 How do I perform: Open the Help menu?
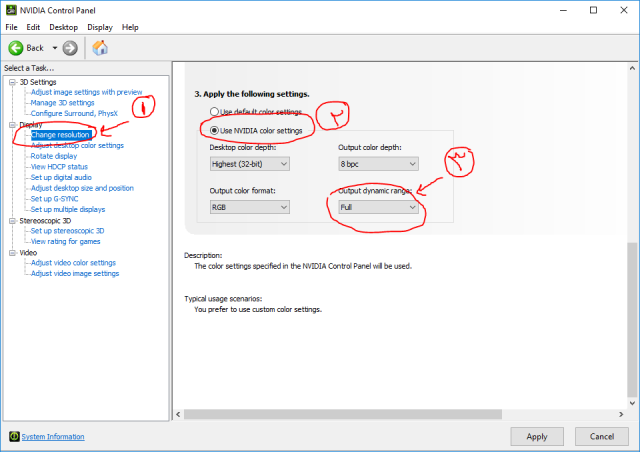coord(130,27)
